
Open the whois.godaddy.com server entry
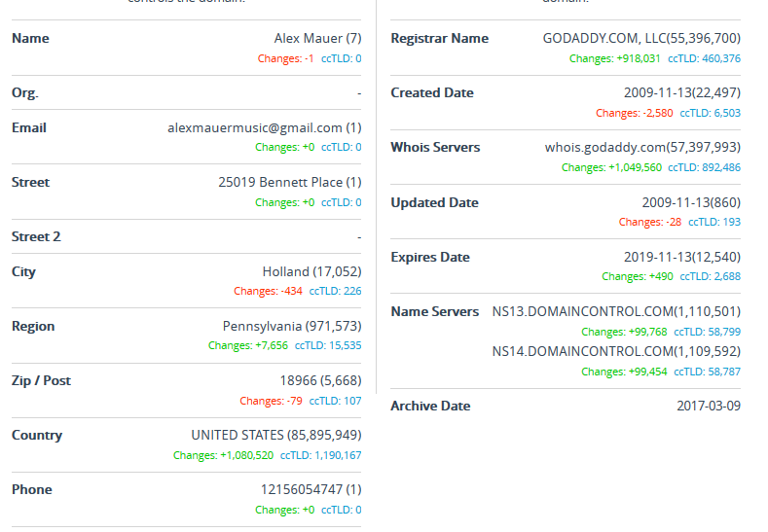[642, 147]
